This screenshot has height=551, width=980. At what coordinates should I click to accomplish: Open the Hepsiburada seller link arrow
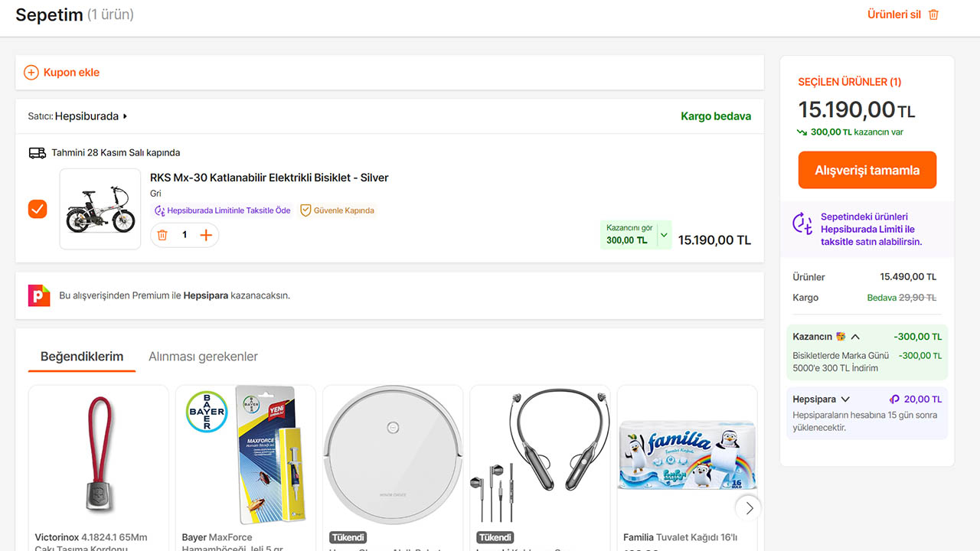point(125,116)
